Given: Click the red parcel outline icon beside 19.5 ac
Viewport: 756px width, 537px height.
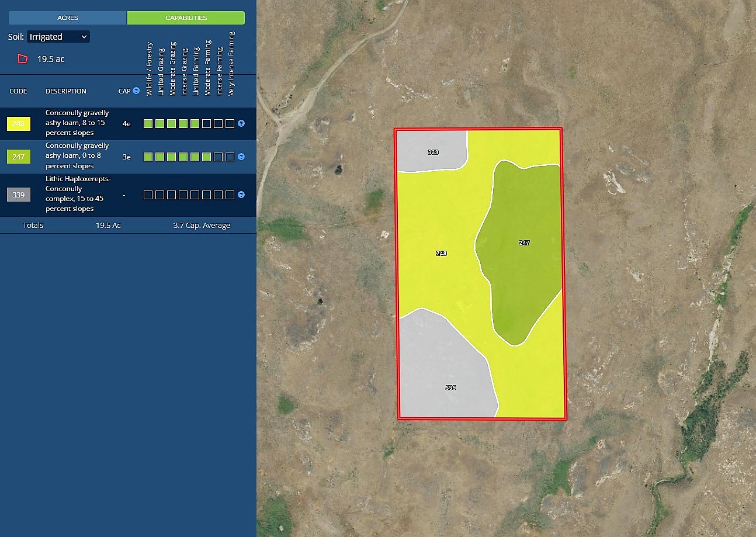Looking at the screenshot, I should tap(23, 58).
